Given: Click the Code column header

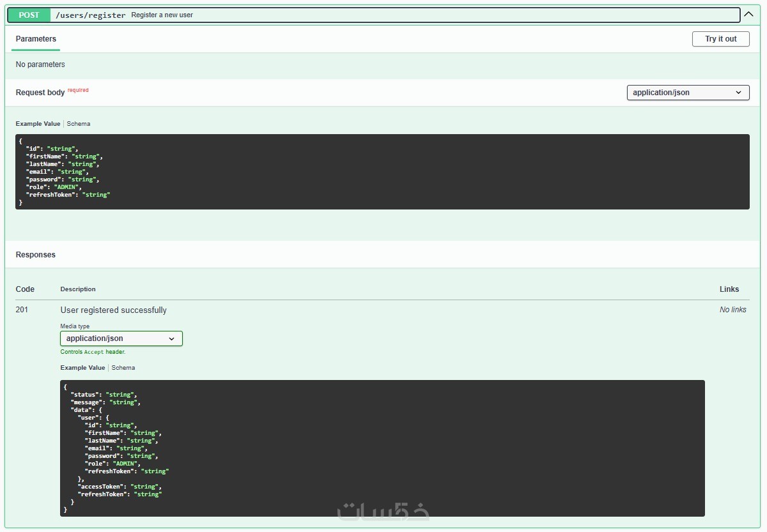Looking at the screenshot, I should [x=25, y=289].
